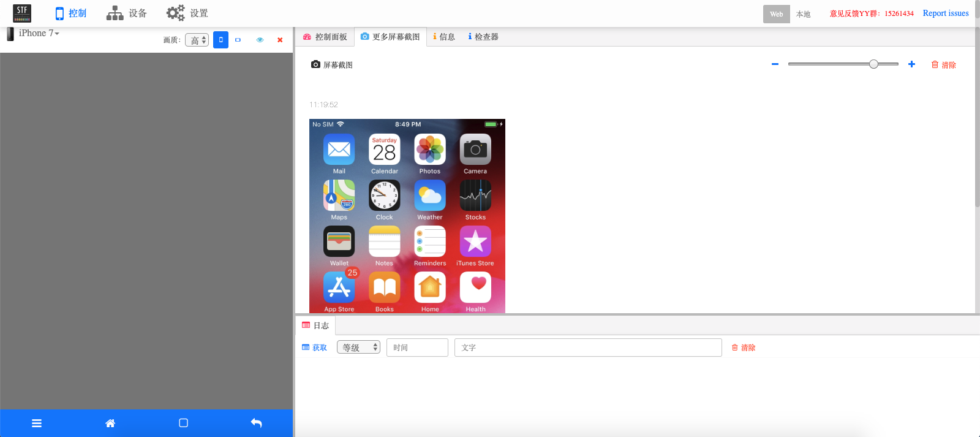The height and width of the screenshot is (437, 980).
Task: Close device with red X icon
Action: [x=280, y=40]
